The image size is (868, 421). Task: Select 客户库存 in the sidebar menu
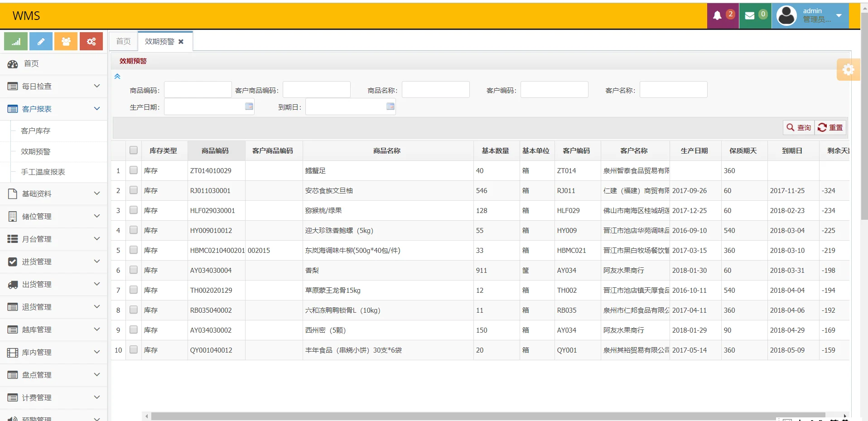[x=35, y=131]
